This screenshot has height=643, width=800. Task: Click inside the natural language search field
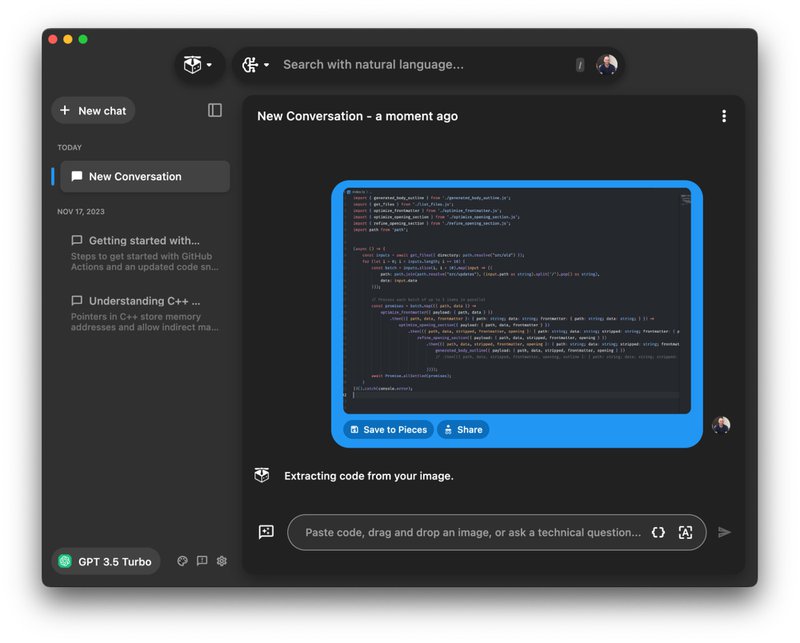click(x=420, y=63)
